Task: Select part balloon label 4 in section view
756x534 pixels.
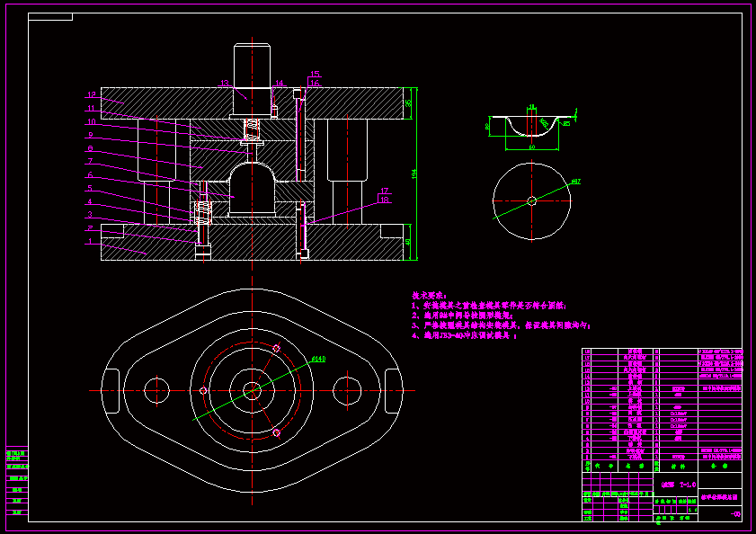Action: click(x=90, y=201)
